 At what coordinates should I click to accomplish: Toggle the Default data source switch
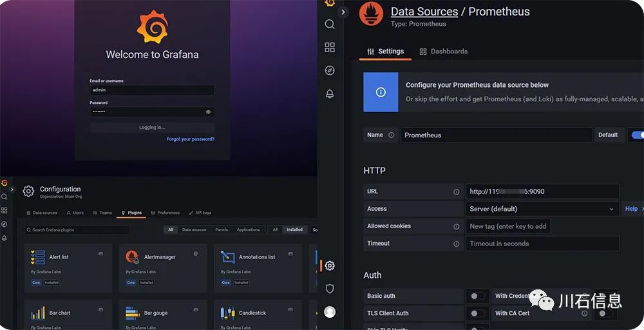click(x=638, y=135)
